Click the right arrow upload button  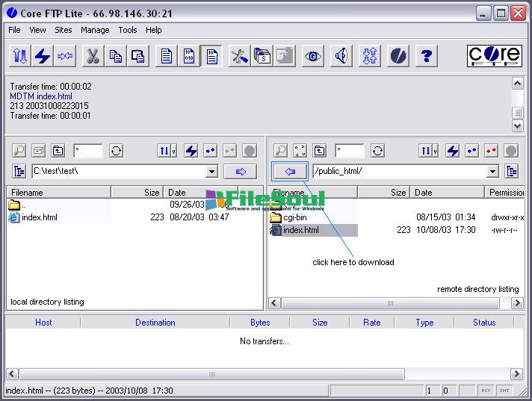(240, 172)
